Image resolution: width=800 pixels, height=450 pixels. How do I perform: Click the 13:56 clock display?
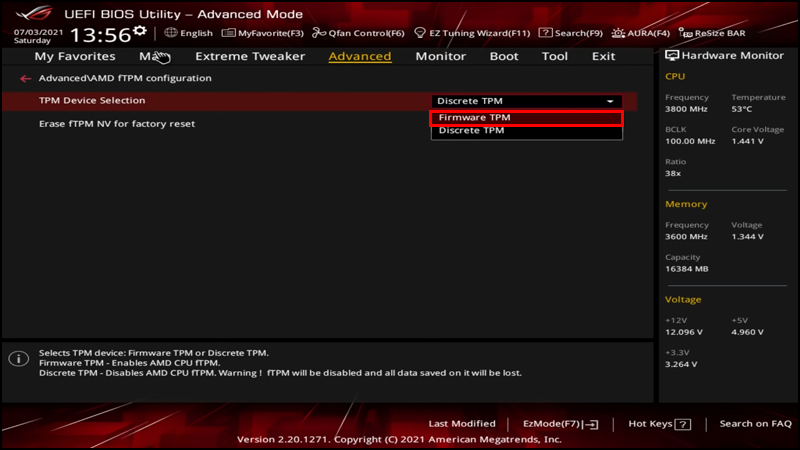pos(101,35)
